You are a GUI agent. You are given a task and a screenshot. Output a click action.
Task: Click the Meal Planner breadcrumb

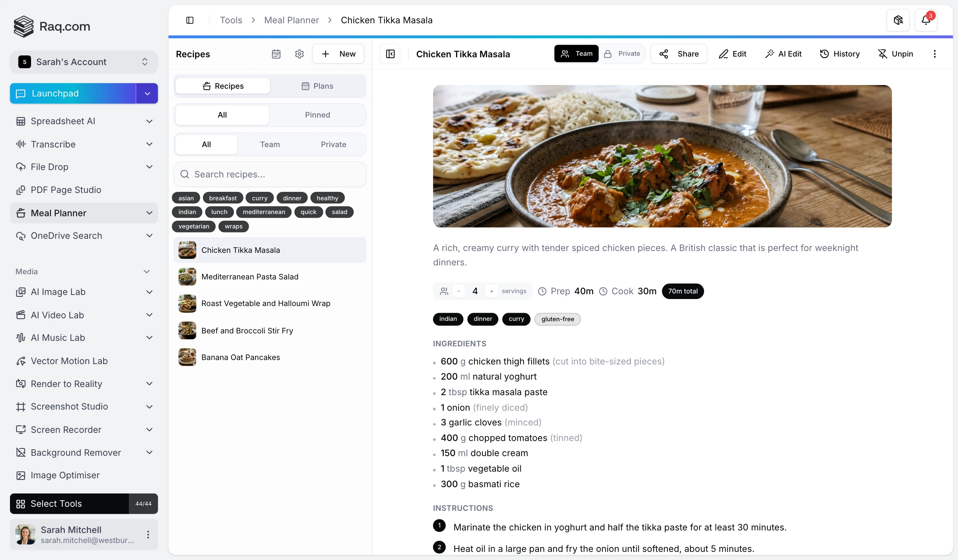[x=291, y=20]
